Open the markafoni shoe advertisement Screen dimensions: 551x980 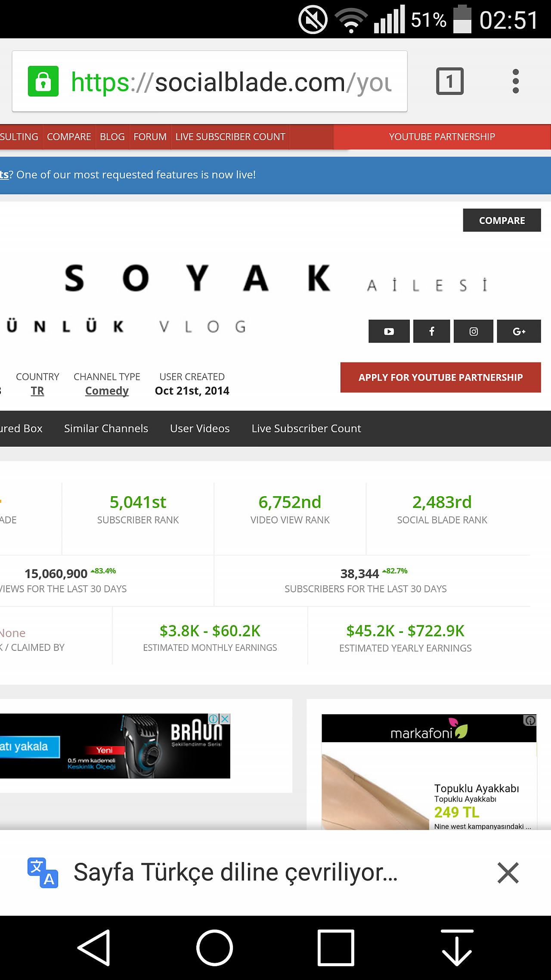point(429,772)
